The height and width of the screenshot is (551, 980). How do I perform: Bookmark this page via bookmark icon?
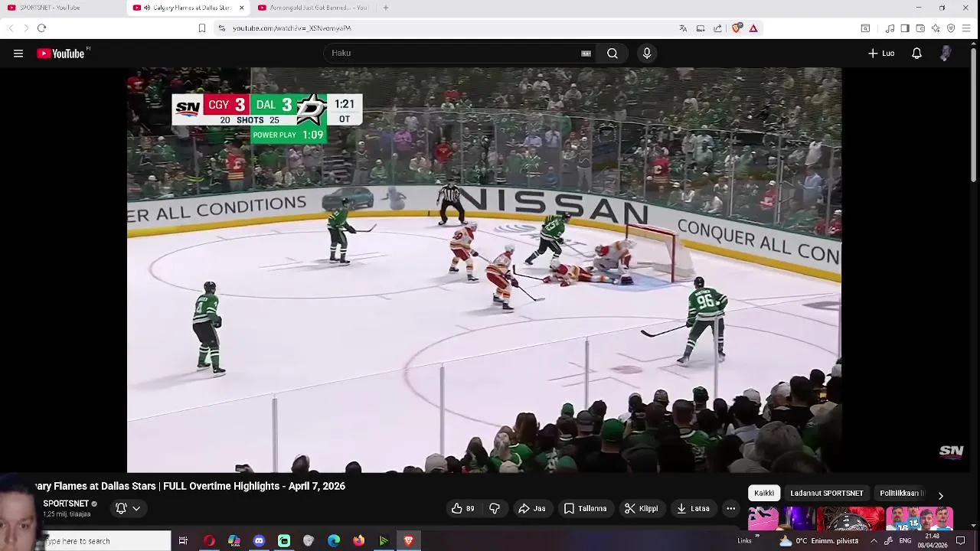(202, 28)
